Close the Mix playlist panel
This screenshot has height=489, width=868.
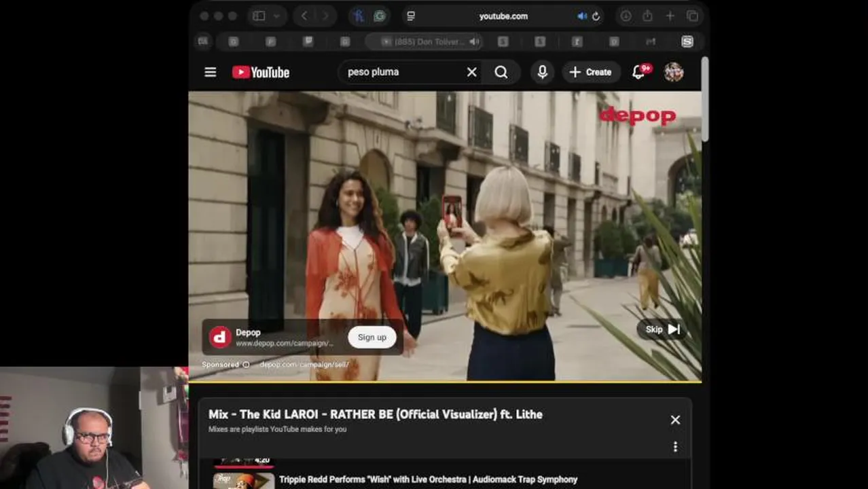click(675, 420)
